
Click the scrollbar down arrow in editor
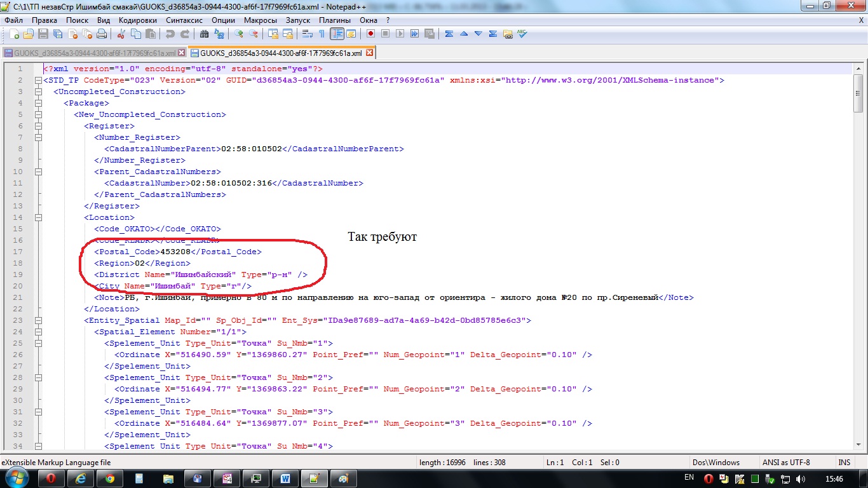coord(858,445)
